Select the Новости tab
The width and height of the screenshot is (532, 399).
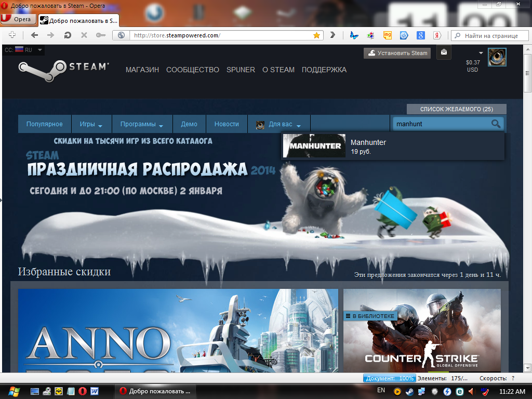pos(227,124)
